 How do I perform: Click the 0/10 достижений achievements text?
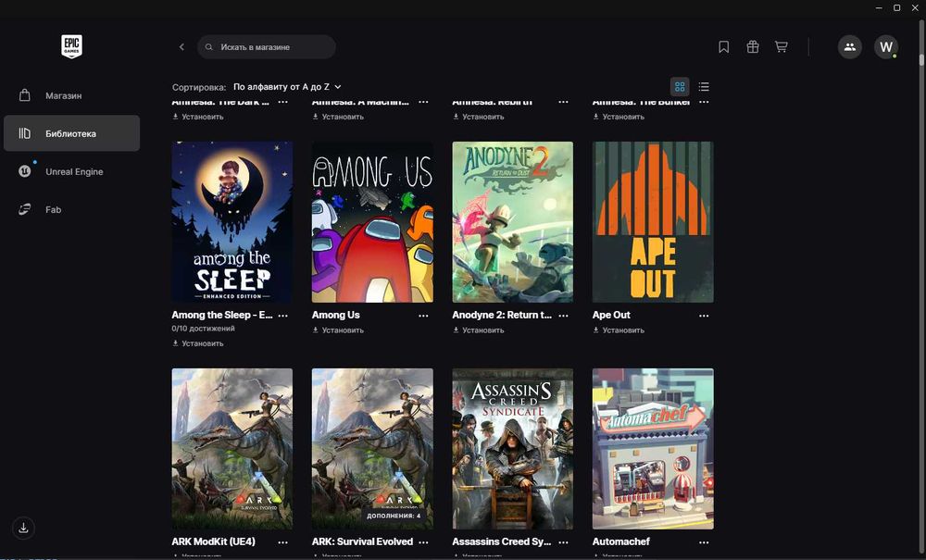(203, 329)
